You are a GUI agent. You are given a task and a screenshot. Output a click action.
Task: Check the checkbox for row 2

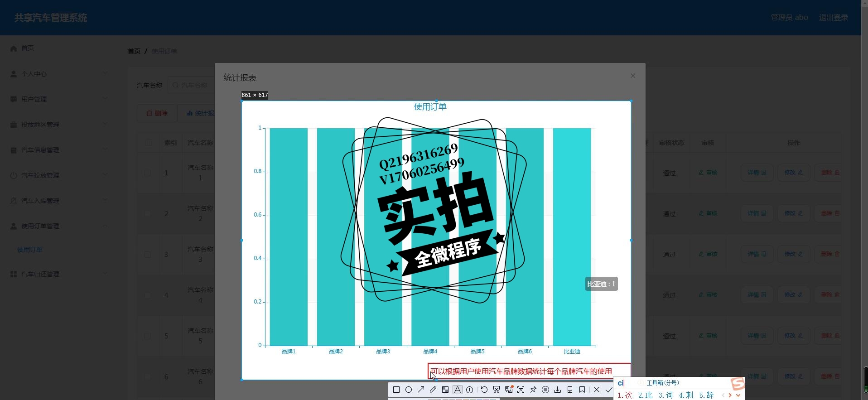pyautogui.click(x=148, y=213)
